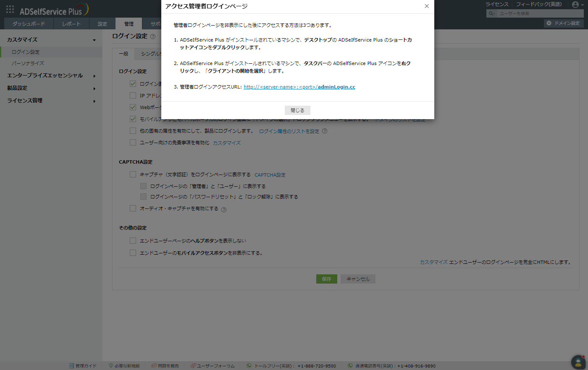Click the 直通電話番号 phone number in footer
The width and height of the screenshot is (588, 370).
pyautogui.click(x=416, y=366)
